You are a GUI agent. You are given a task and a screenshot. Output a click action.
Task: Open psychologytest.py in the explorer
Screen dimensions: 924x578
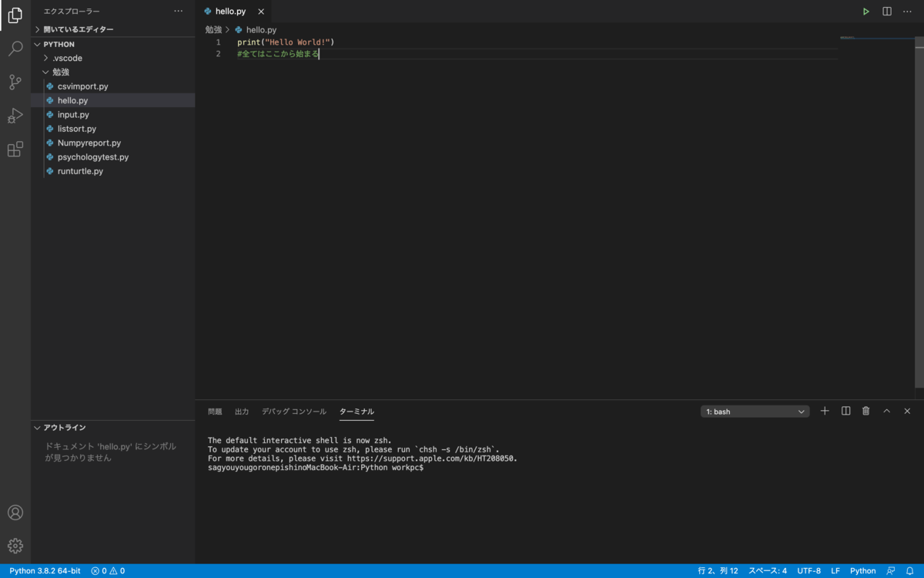coord(113,156)
